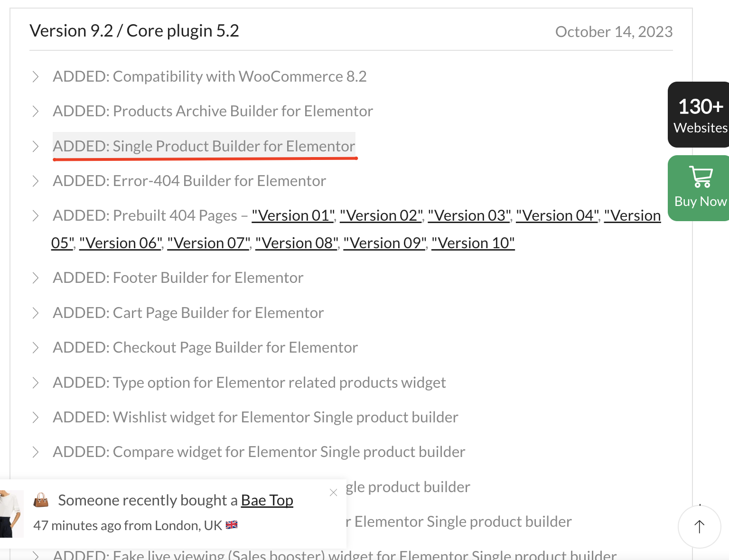The image size is (729, 560).
Task: Click the chevron beside Single Product Builder entry
Action: pyautogui.click(x=36, y=146)
